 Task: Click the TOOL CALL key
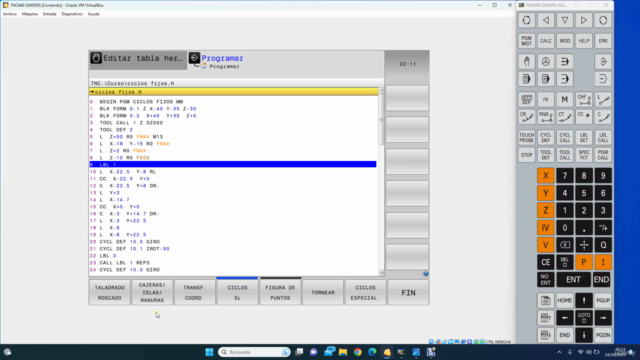565,155
